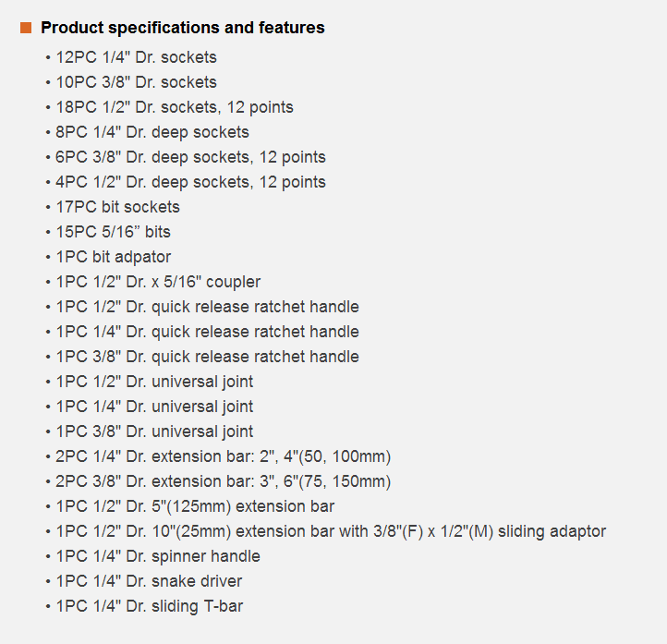Click the 1PC bit adpator line
The width and height of the screenshot is (667, 644).
tap(113, 257)
